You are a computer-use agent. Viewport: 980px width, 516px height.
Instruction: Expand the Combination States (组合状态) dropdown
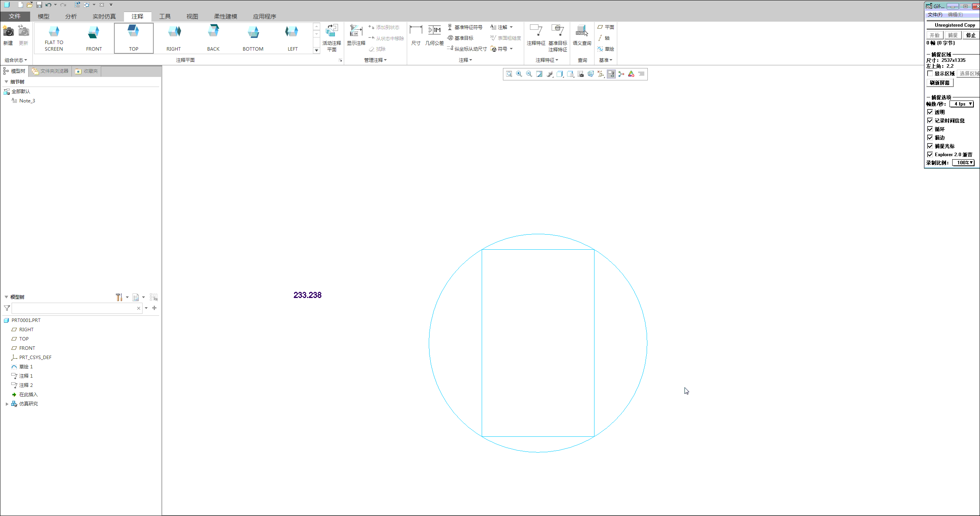pos(16,60)
